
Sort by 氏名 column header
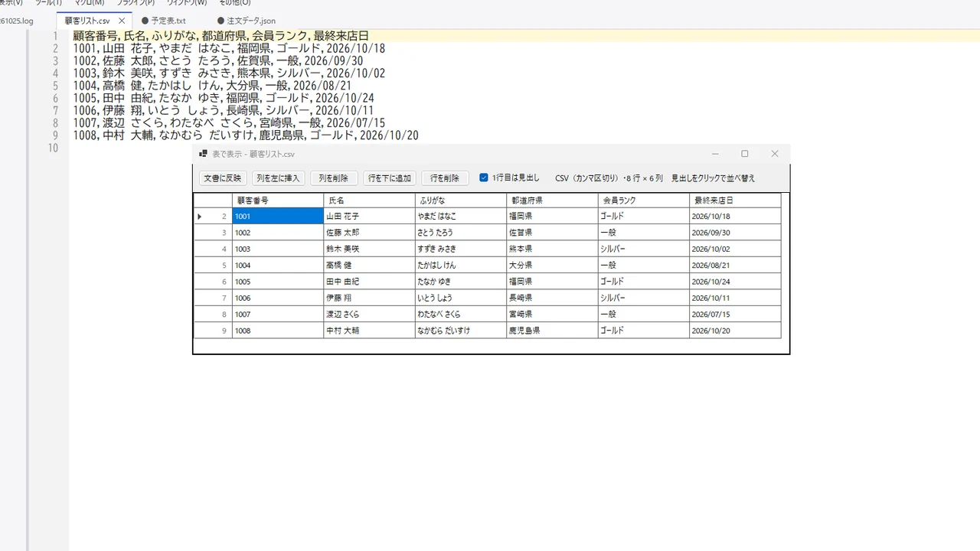pos(370,201)
